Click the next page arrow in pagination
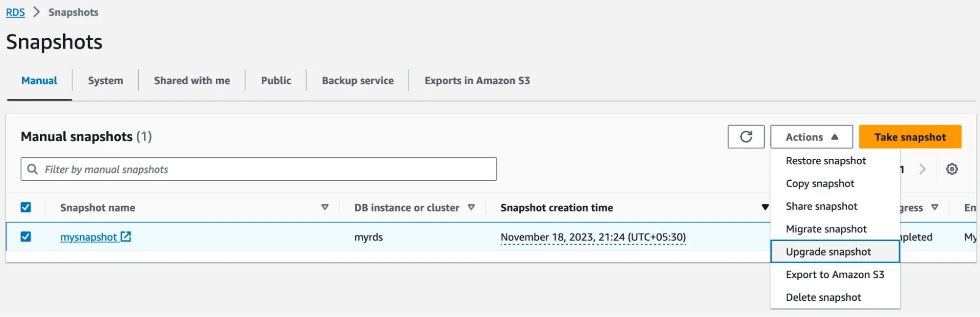This screenshot has height=317, width=980. (923, 169)
